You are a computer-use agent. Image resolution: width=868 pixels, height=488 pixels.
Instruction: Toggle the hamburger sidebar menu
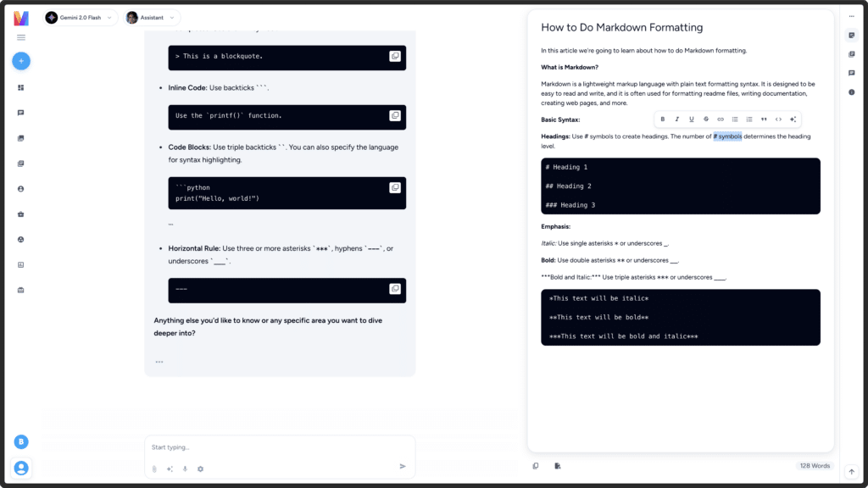click(21, 37)
